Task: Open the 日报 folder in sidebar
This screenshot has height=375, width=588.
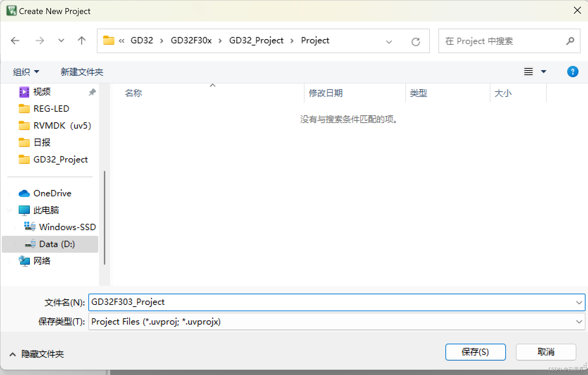Action: (x=42, y=142)
